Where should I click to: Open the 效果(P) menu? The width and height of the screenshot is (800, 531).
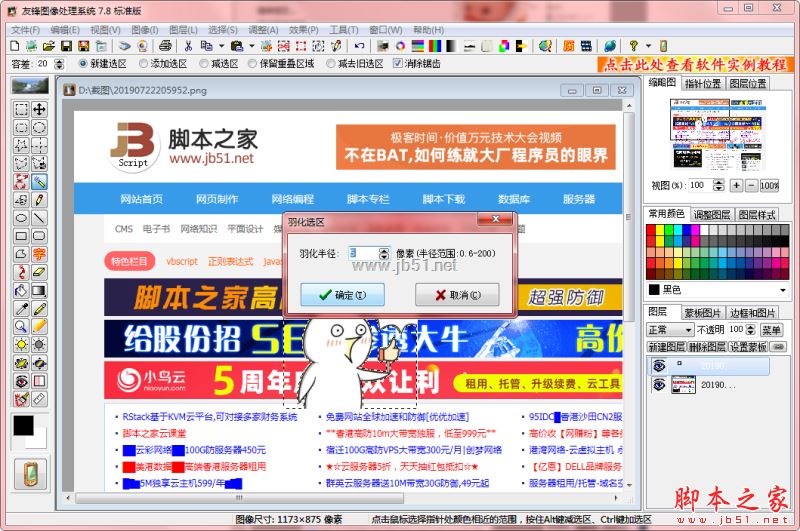point(304,30)
